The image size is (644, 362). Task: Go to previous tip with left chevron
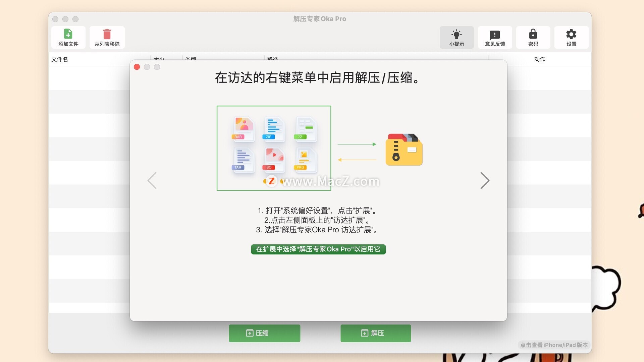tap(152, 181)
